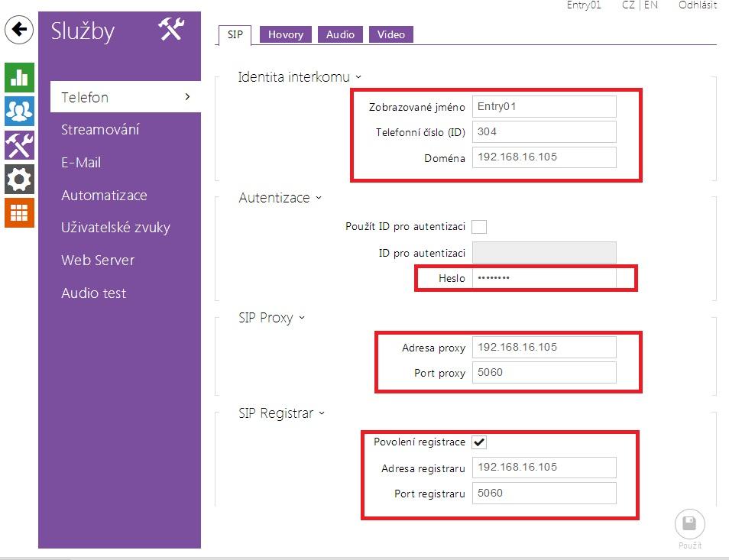The width and height of the screenshot is (729, 560).
Task: Click the Heslo password field
Action: (544, 278)
